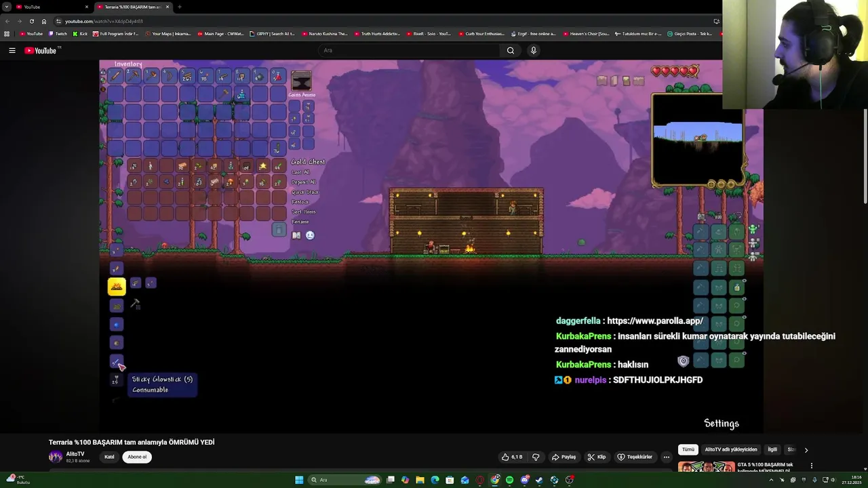Open File Explorer from the taskbar
Viewport: 868px width, 488px height.
pyautogui.click(x=420, y=480)
